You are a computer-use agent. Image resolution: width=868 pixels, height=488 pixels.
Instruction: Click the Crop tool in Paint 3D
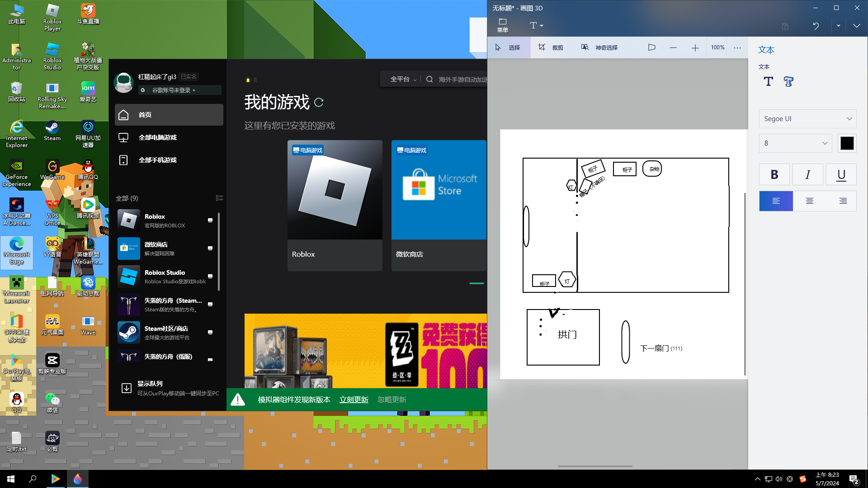pyautogui.click(x=550, y=47)
